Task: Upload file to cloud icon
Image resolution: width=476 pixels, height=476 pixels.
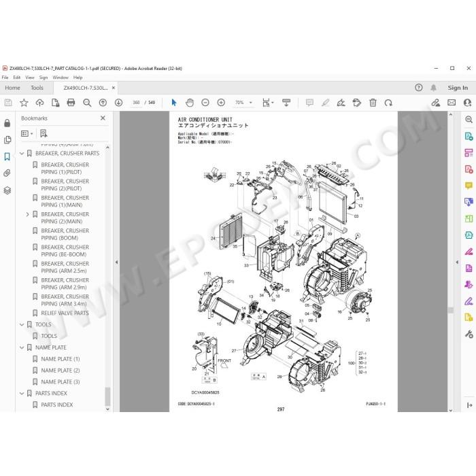Action: coord(39,103)
